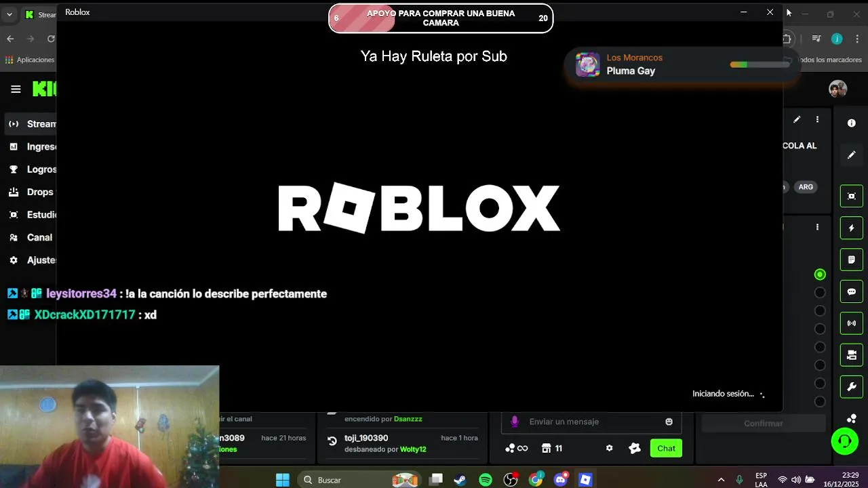Click the Confirmar button
The width and height of the screenshot is (868, 488).
[764, 423]
